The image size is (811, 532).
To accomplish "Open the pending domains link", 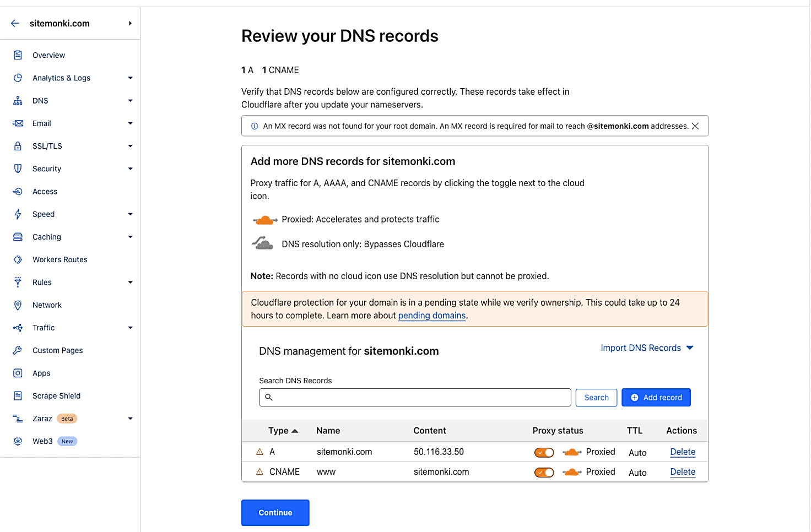I will (x=432, y=316).
